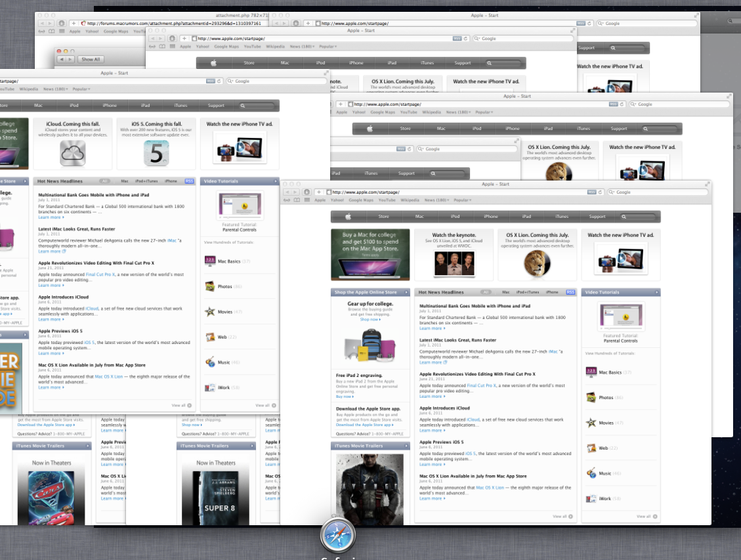Click Shop now link in front window
The height and width of the screenshot is (560, 741).
[370, 320]
